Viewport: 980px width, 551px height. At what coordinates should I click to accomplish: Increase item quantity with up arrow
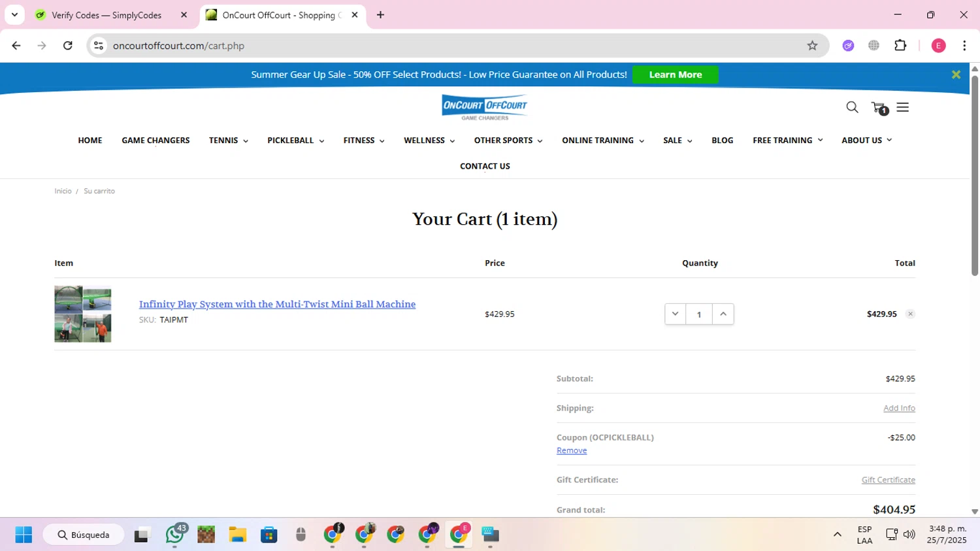[x=723, y=314]
